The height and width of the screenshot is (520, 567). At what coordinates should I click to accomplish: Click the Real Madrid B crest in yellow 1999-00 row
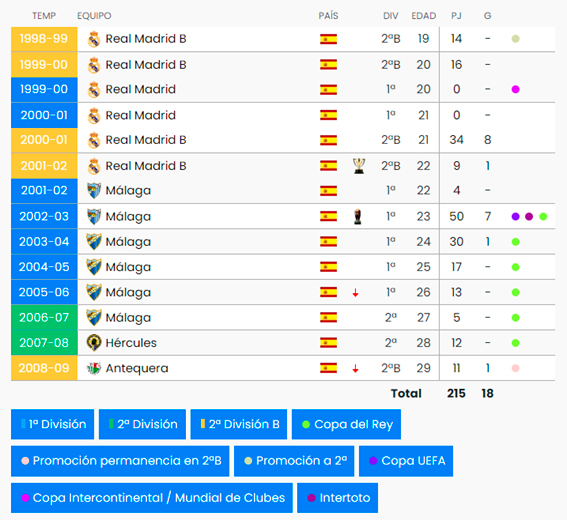[94, 65]
